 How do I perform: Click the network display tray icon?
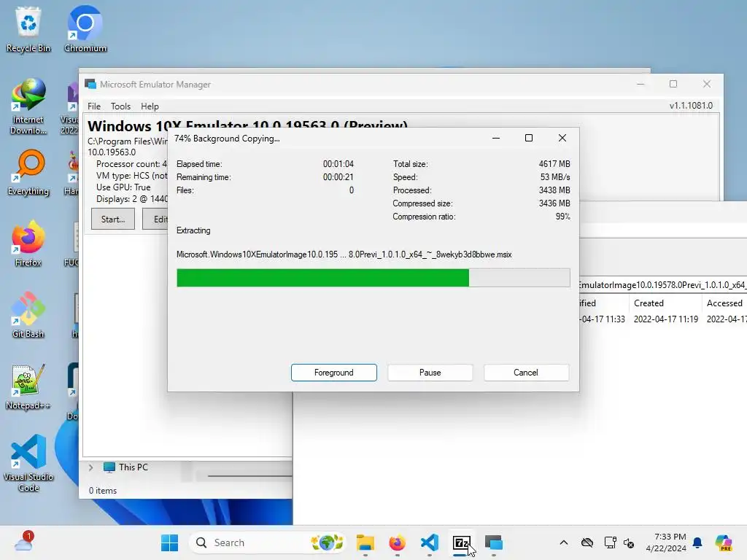611,542
